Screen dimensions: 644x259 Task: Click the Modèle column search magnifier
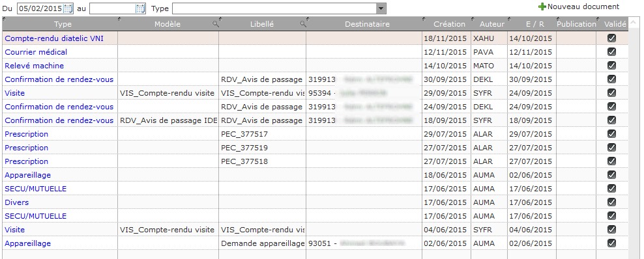click(x=215, y=24)
